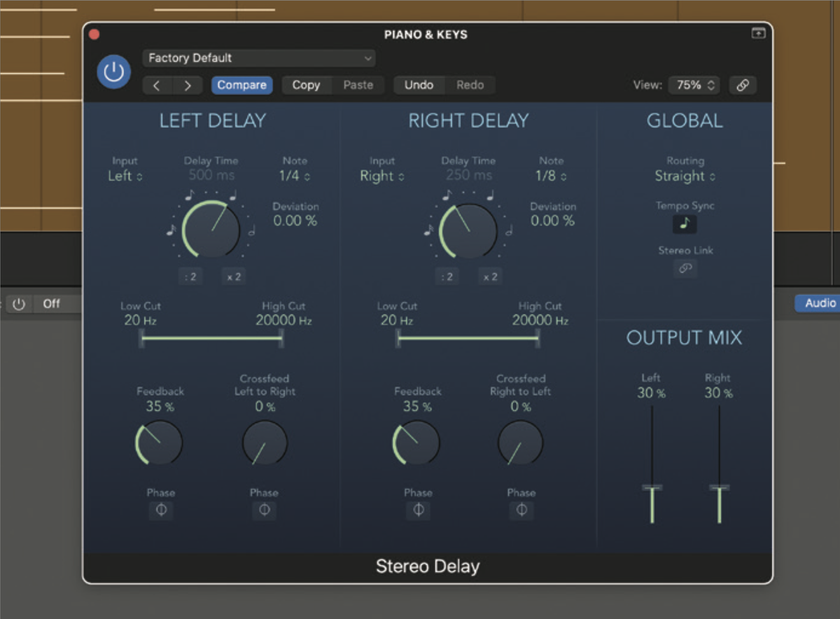This screenshot has height=619, width=840.
Task: Click the Undo button
Action: tap(419, 85)
